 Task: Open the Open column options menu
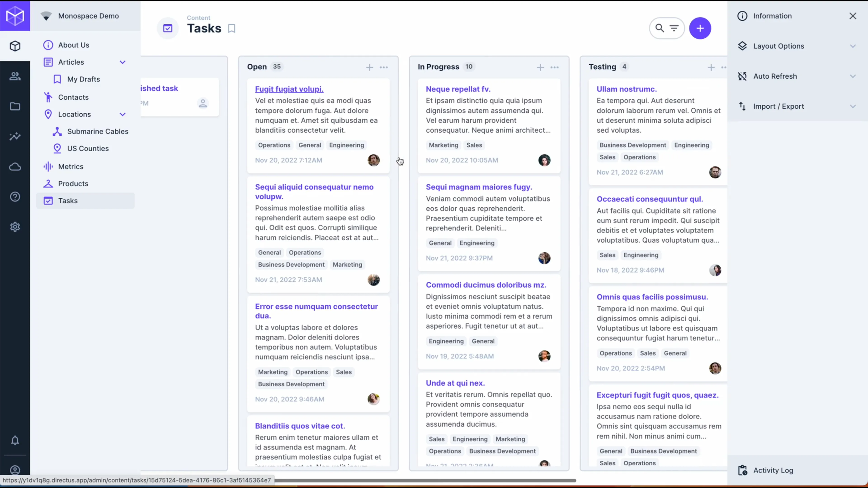384,67
